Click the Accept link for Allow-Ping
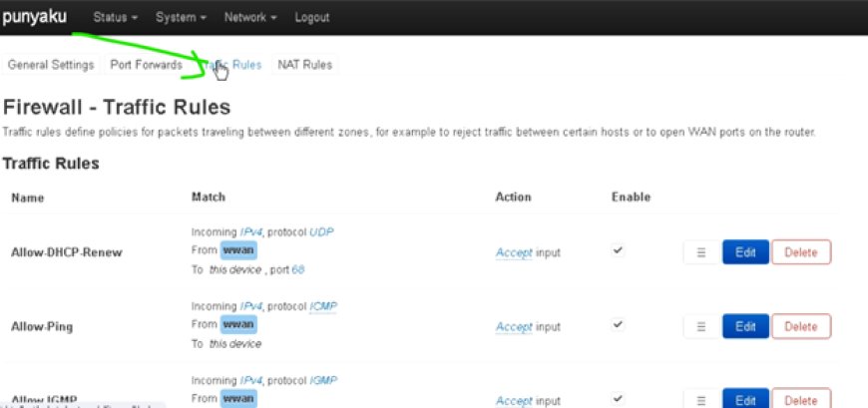The image size is (868, 408). 514,327
